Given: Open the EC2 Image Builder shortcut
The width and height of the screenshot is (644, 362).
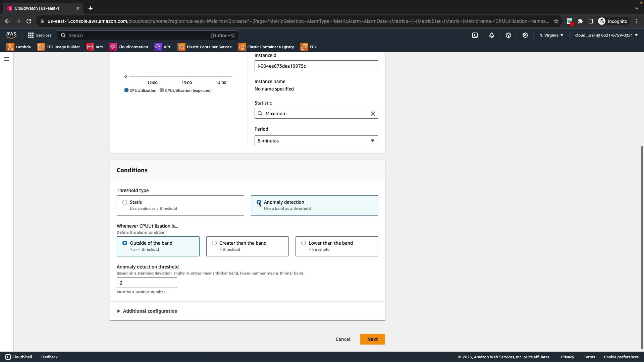Looking at the screenshot, I should [59, 47].
